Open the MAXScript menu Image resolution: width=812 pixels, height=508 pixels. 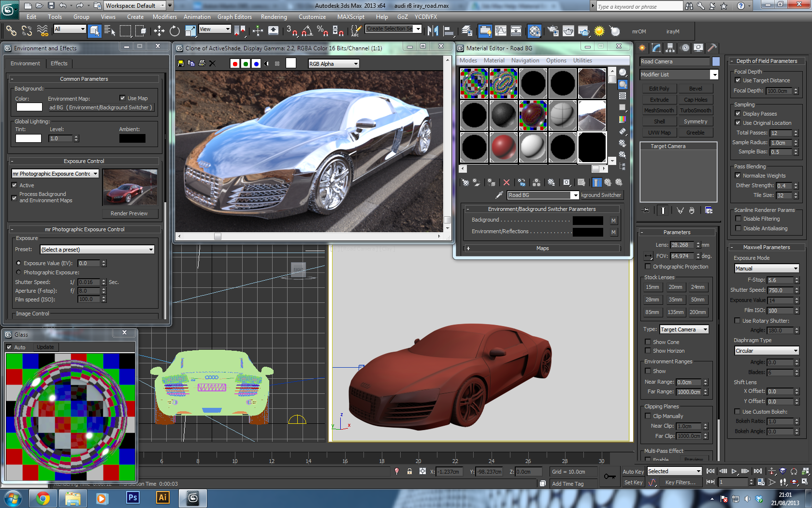tap(350, 17)
